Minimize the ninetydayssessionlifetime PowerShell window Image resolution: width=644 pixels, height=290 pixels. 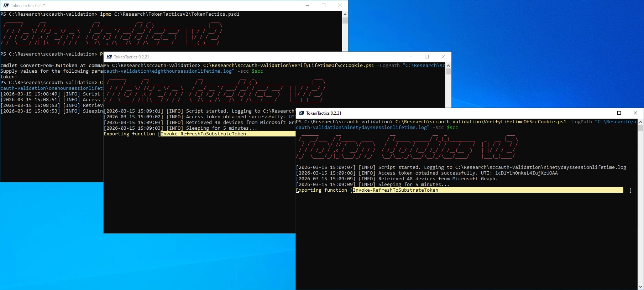coord(603,113)
